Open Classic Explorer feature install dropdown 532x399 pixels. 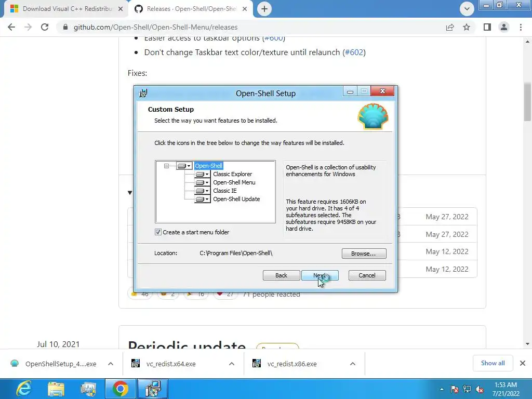202,174
